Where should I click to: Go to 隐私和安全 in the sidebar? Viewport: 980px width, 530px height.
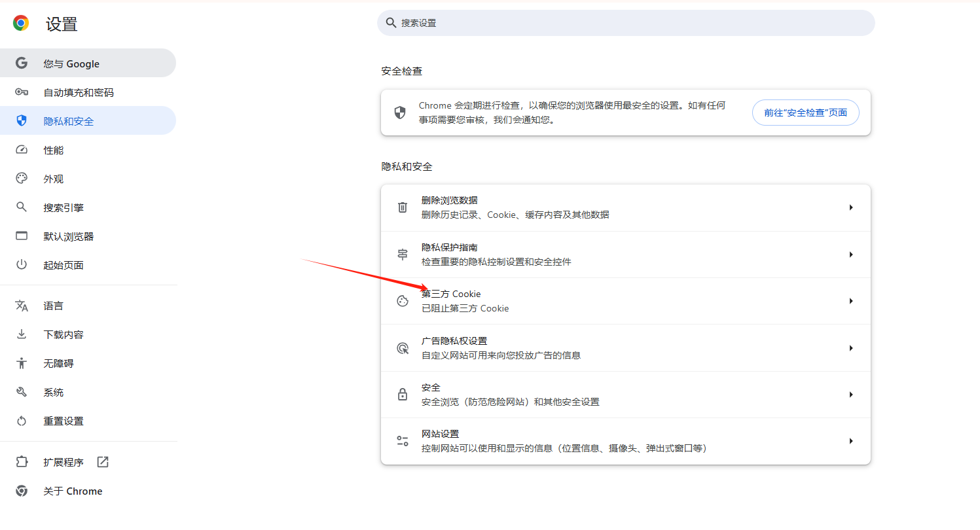tap(88, 121)
